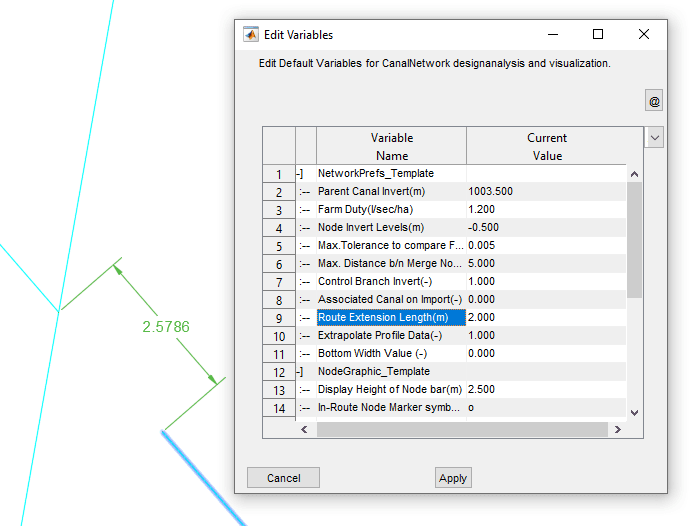Click the MATLAB icon in the Edit Variables title bar

click(x=251, y=34)
